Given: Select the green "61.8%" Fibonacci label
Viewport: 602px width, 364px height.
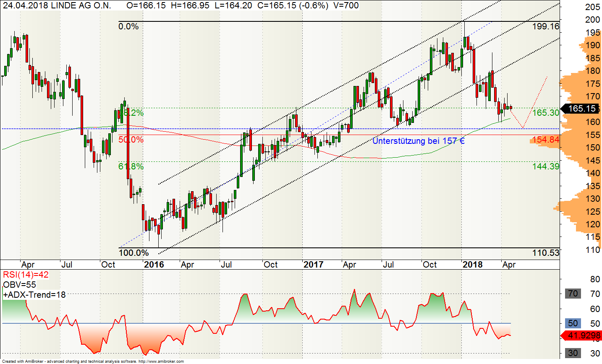Looking at the screenshot, I should [x=131, y=166].
